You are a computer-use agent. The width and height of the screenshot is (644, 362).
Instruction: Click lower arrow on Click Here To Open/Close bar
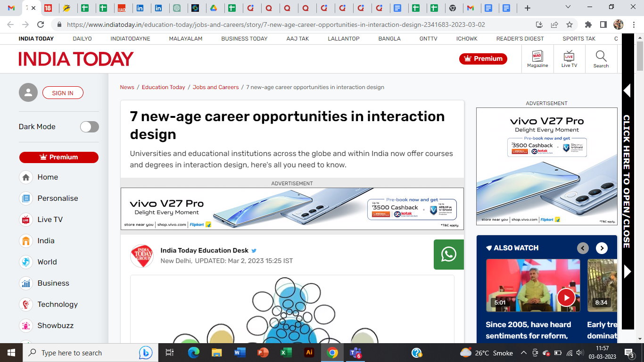pyautogui.click(x=627, y=271)
